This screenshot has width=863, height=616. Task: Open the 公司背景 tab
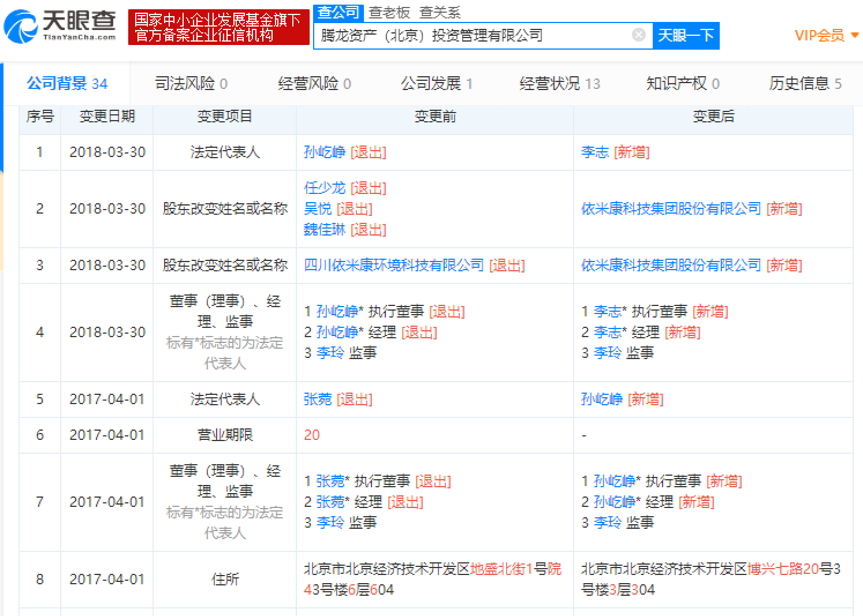pos(67,84)
